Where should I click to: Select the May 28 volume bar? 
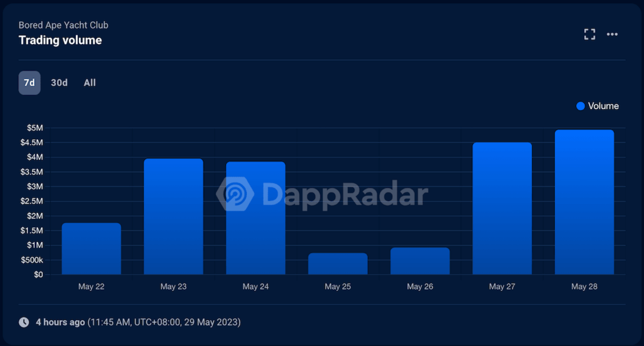(584, 202)
